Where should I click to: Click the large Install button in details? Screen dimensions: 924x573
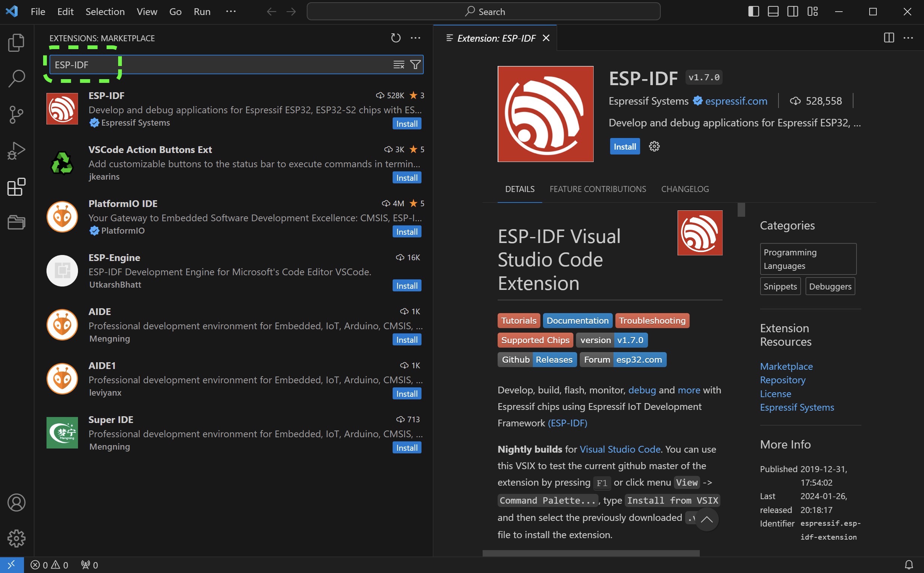(625, 147)
